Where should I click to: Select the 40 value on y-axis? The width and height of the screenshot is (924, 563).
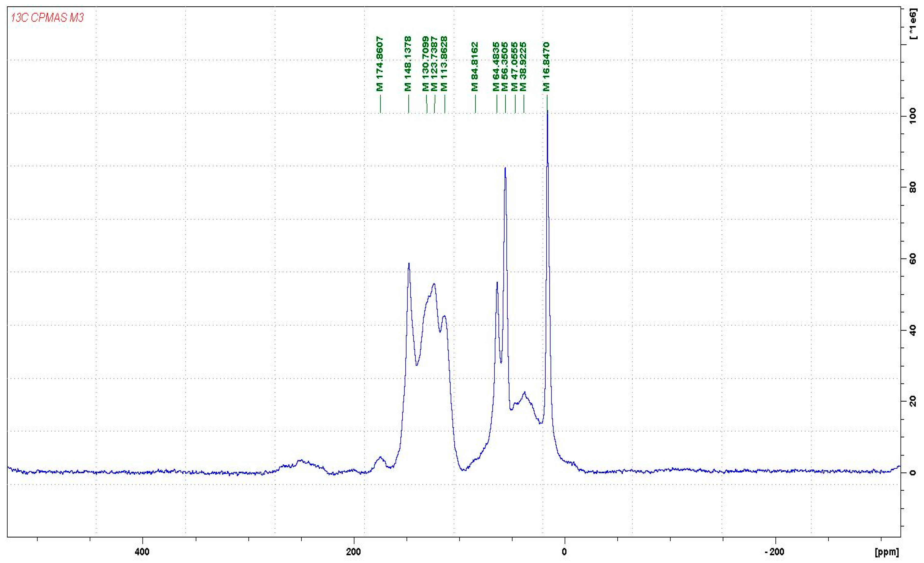(913, 330)
